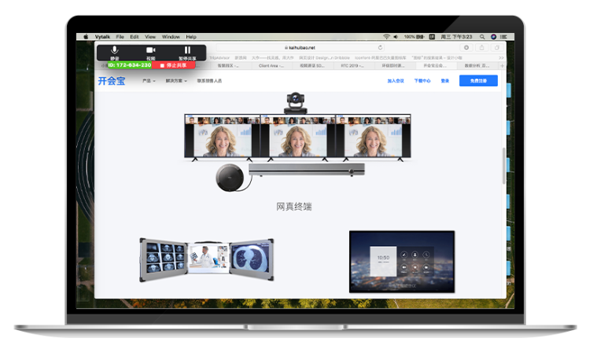Click the conference camera image above screens

(296, 103)
